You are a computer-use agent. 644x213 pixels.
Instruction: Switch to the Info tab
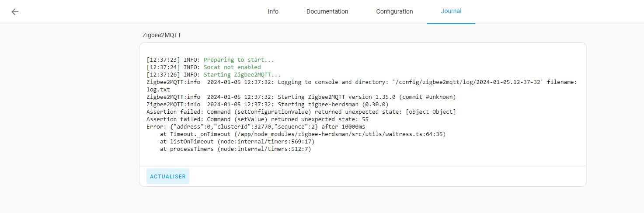coord(273,12)
